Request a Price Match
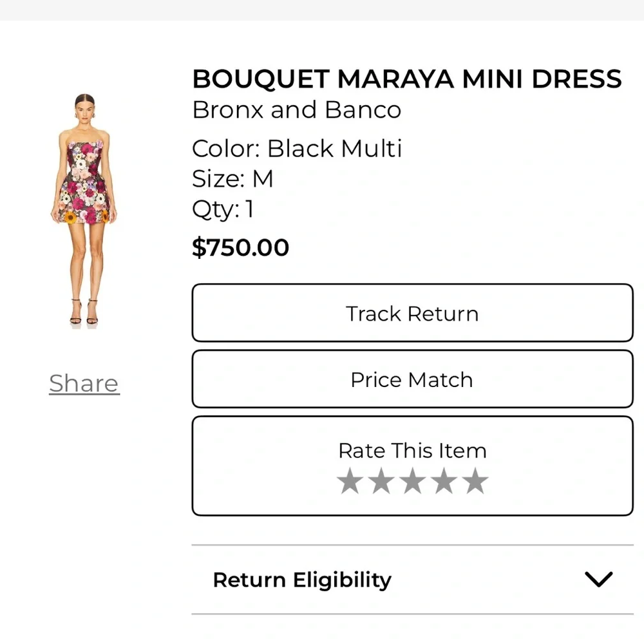The width and height of the screenshot is (644, 644). click(412, 379)
